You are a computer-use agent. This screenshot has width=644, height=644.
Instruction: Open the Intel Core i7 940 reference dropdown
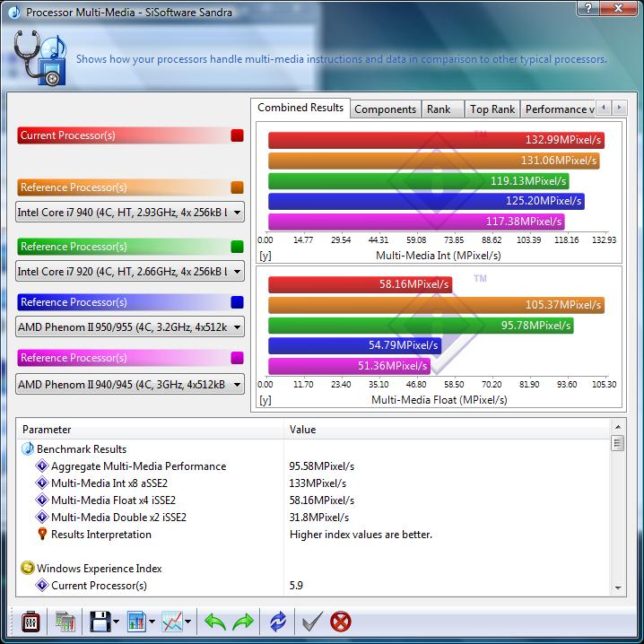click(130, 213)
